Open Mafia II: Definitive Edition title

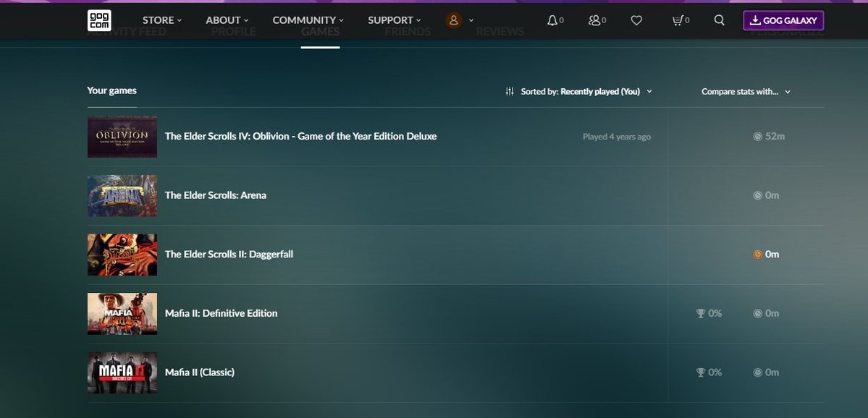[x=221, y=314]
